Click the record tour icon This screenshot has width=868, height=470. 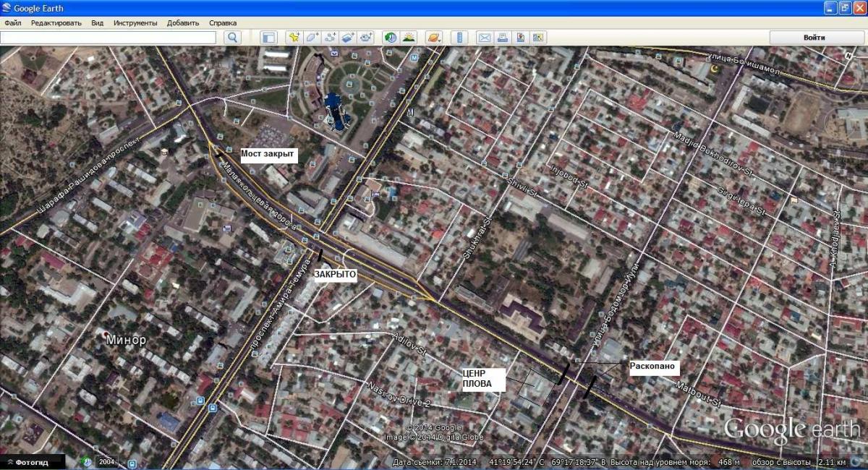(366, 38)
